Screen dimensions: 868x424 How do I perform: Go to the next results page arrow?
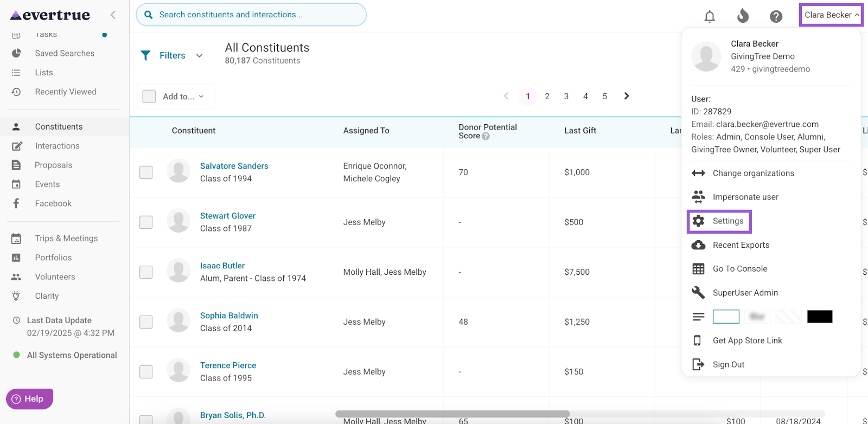click(627, 96)
